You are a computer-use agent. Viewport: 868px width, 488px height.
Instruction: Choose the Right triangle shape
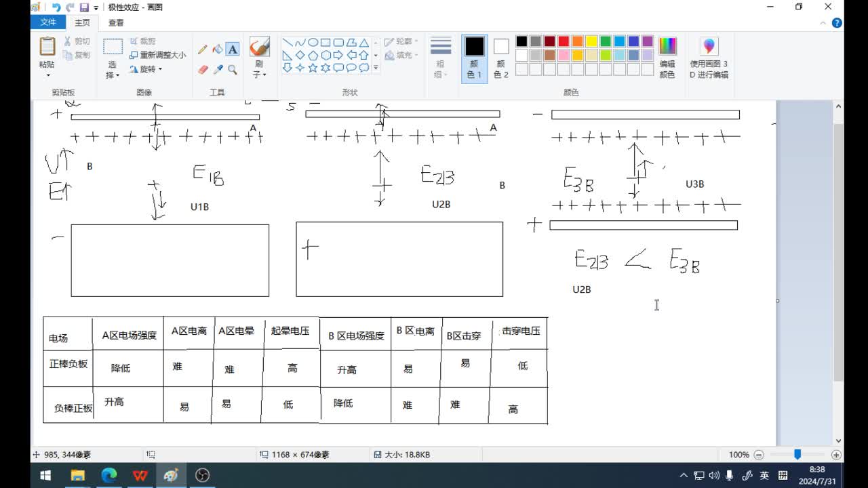(287, 55)
